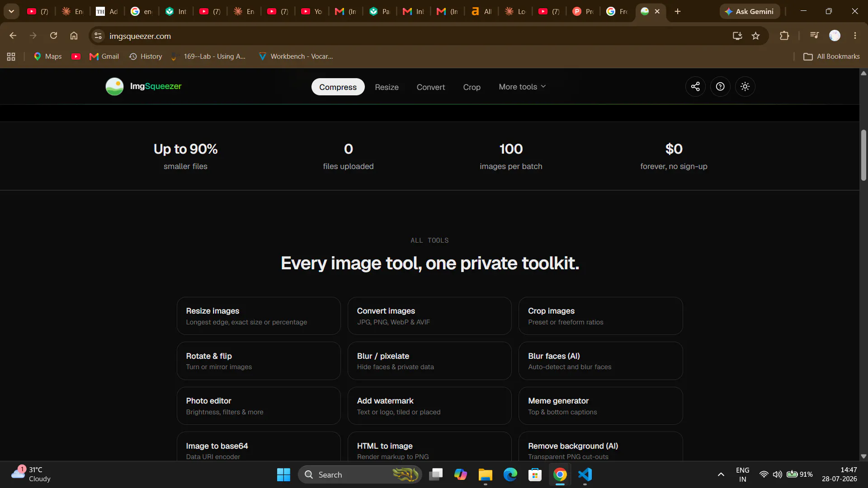Open the Chrome three-dot menu

tap(855, 36)
